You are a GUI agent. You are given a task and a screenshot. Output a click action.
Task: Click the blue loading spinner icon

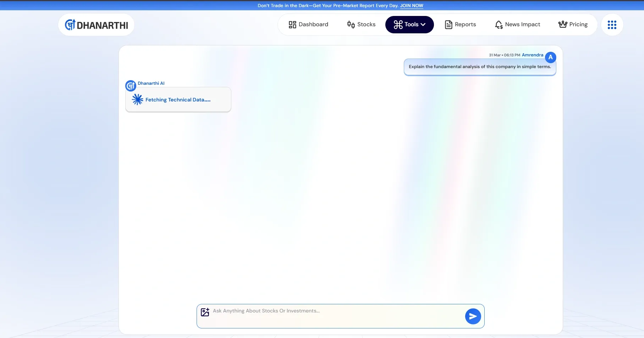pos(137,100)
